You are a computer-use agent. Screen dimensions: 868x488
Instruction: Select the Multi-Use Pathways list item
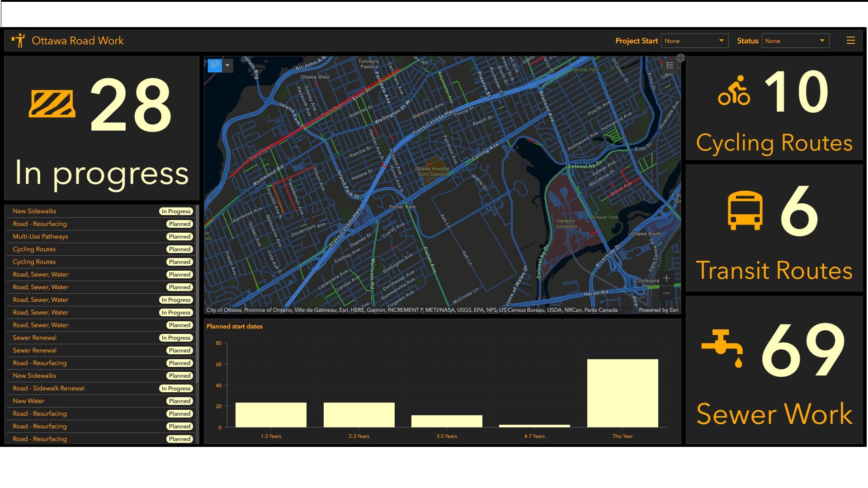click(x=41, y=236)
